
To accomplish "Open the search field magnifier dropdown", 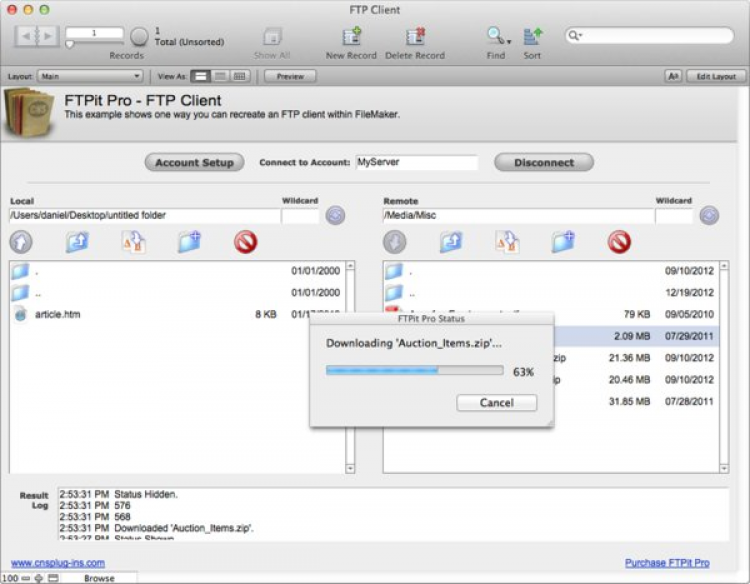I will click(574, 35).
